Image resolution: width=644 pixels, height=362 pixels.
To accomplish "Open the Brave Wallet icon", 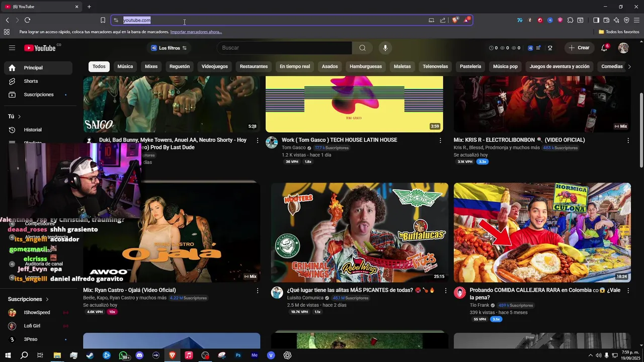I will (x=606, y=20).
